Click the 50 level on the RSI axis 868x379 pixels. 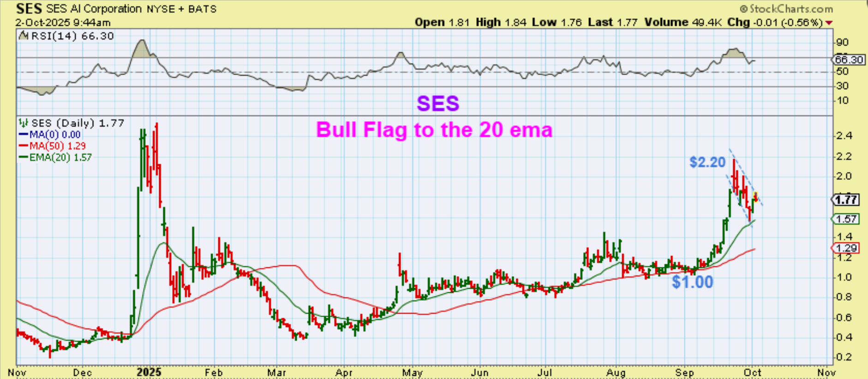pos(842,71)
